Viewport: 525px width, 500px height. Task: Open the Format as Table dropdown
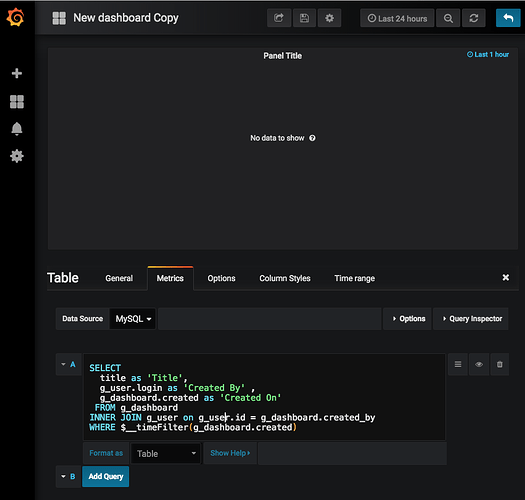point(166,454)
